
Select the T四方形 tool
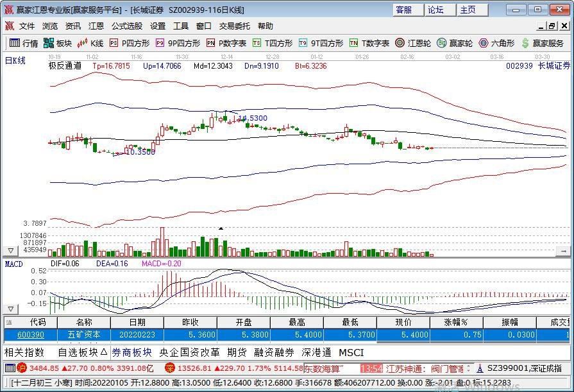pyautogui.click(x=273, y=43)
